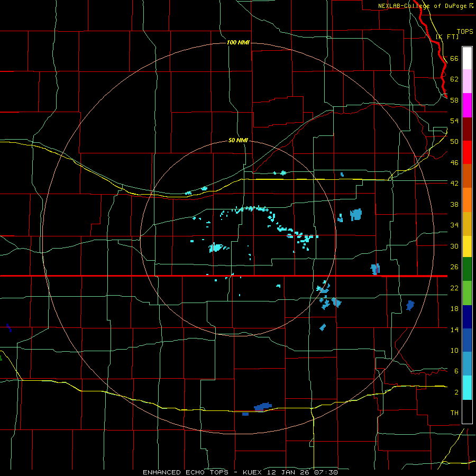Click the 34 legend value
The width and height of the screenshot is (476, 476).
pos(454,225)
